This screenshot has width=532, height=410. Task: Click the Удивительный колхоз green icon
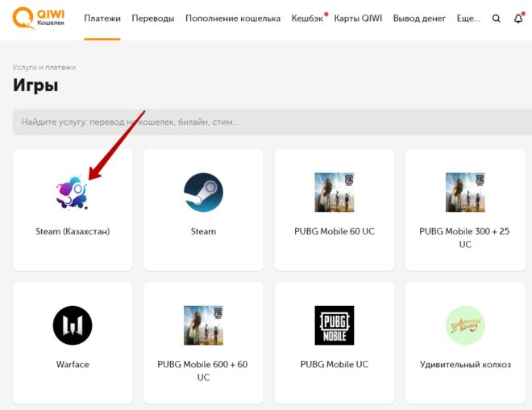point(465,325)
